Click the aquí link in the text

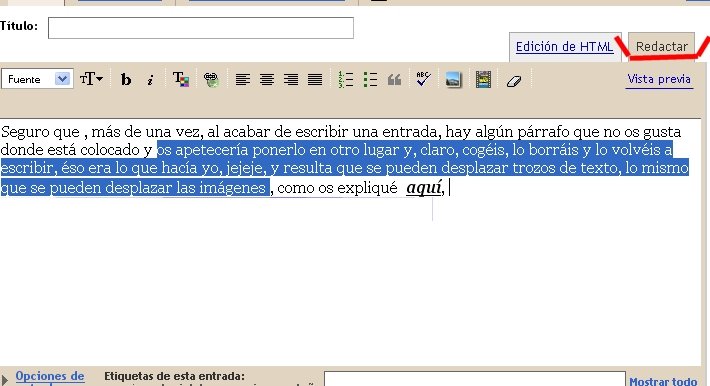click(x=423, y=187)
